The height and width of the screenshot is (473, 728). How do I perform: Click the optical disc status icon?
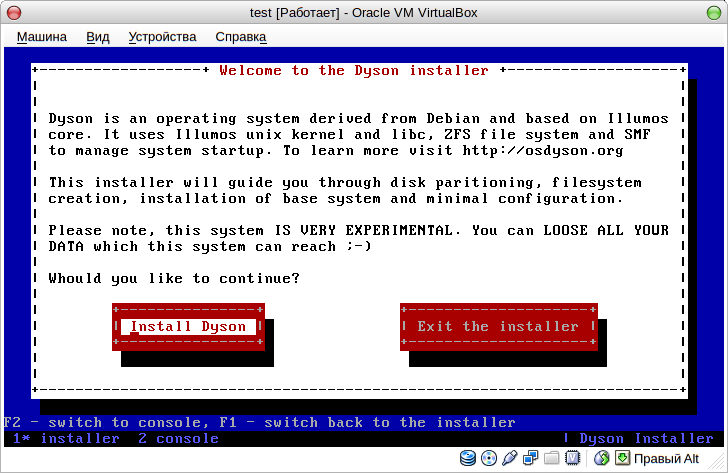(488, 458)
